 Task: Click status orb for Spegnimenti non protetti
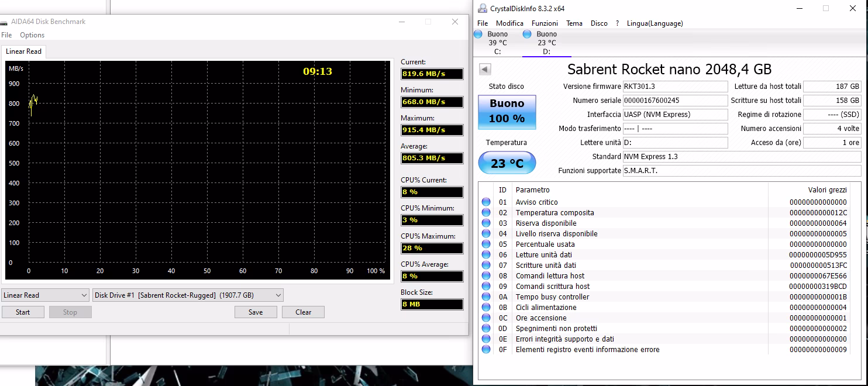click(x=486, y=328)
